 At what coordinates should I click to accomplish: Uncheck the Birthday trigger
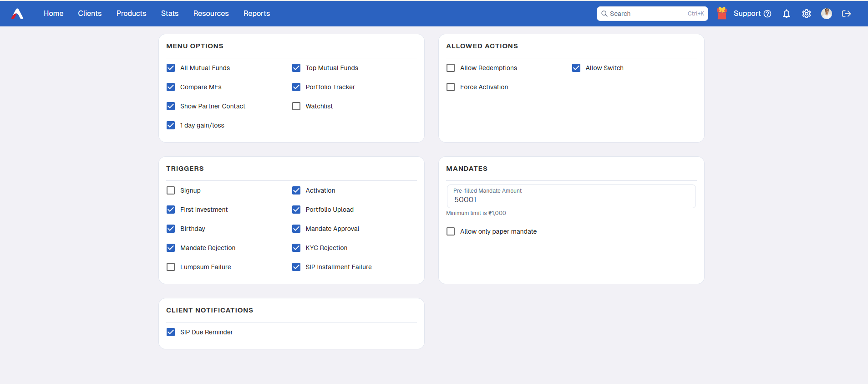click(x=171, y=229)
